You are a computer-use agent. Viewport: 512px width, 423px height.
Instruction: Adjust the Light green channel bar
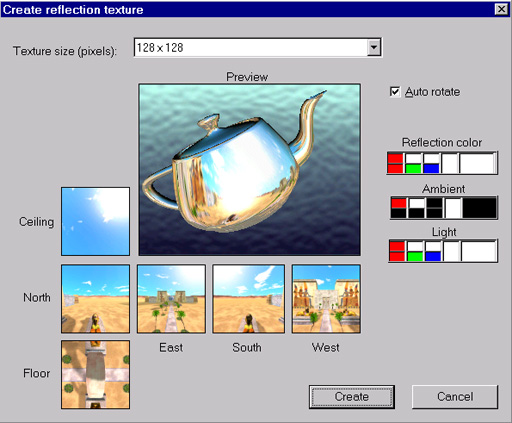click(415, 251)
